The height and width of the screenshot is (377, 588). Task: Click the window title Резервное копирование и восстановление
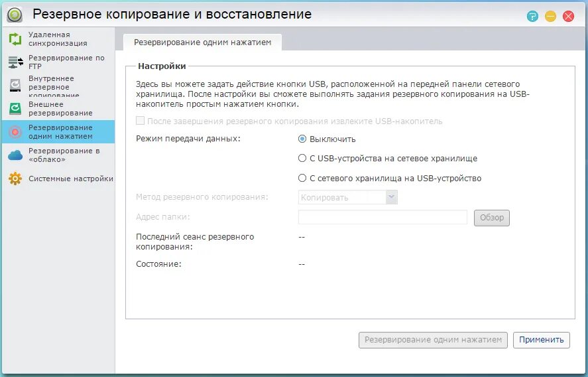172,14
